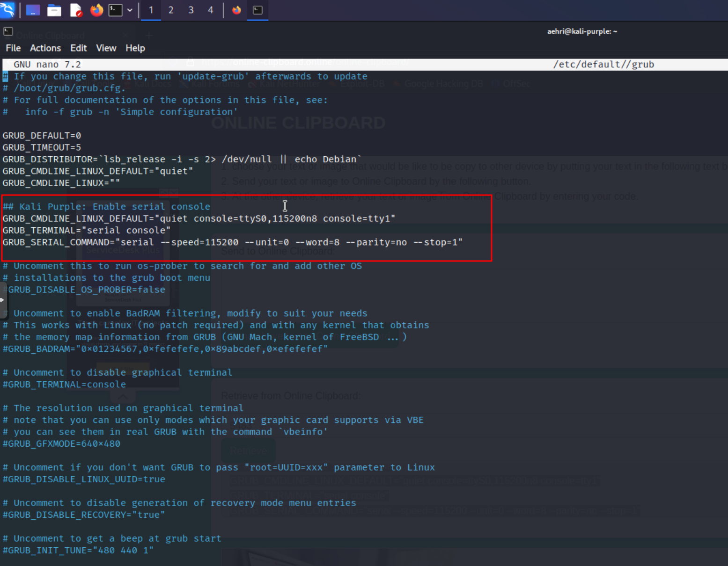Click the show desktop icon in panel
This screenshot has width=728, height=566.
[x=33, y=10]
